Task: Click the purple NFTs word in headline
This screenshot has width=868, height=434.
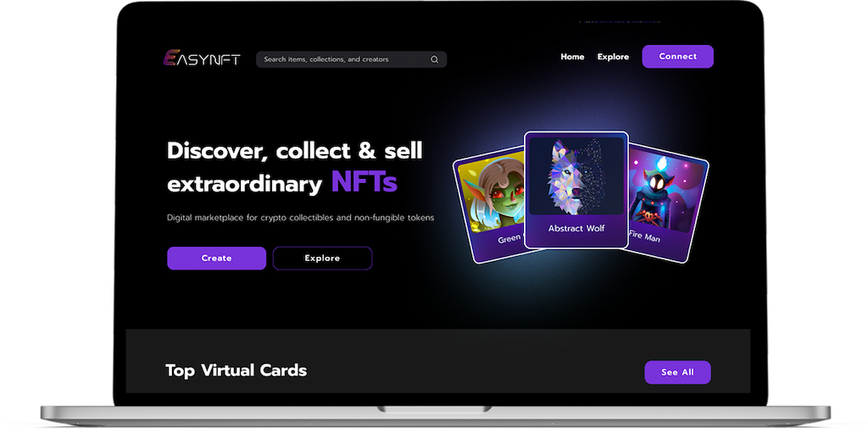Action: tap(364, 181)
